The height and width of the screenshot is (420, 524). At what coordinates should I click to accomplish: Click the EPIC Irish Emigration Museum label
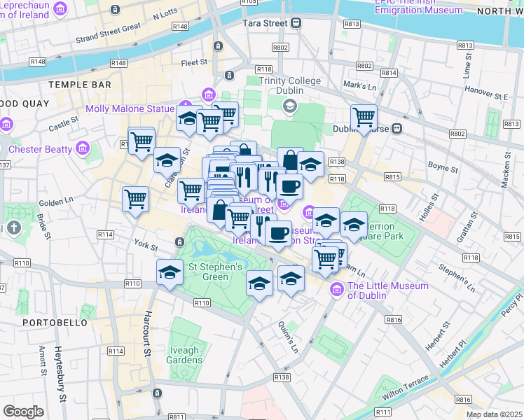[x=418, y=6]
